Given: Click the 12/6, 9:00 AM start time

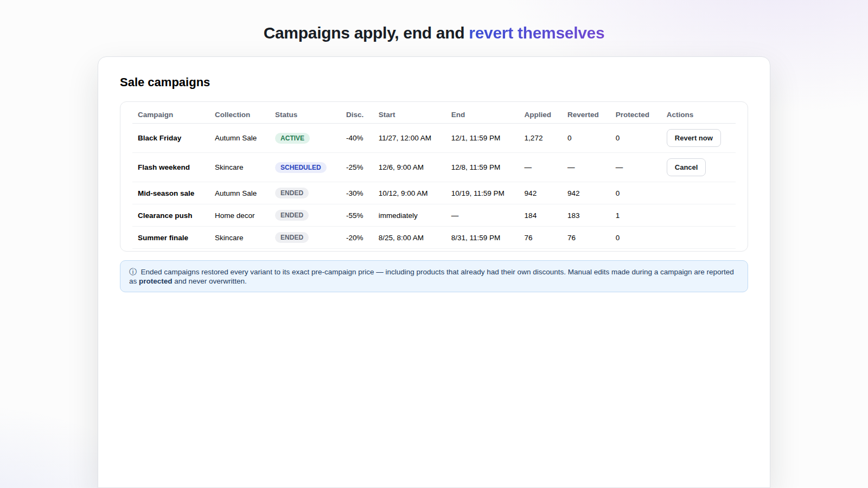Looking at the screenshot, I should click(401, 168).
